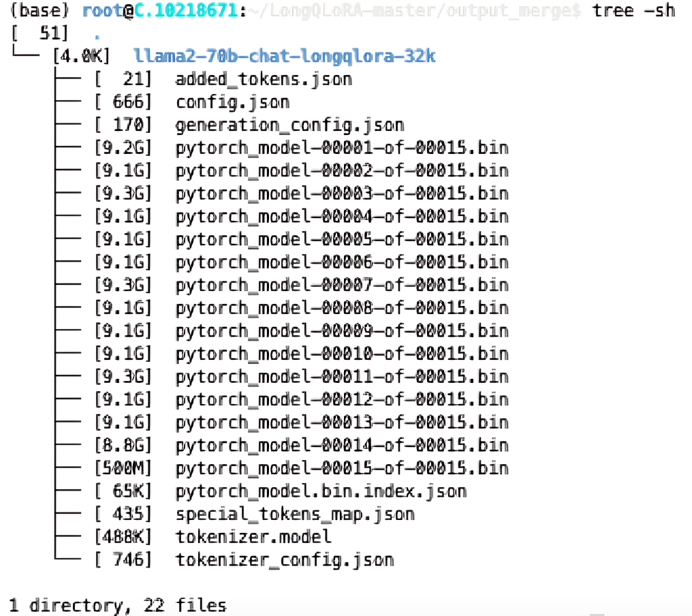Click the [ 51] root size entry

click(x=40, y=33)
